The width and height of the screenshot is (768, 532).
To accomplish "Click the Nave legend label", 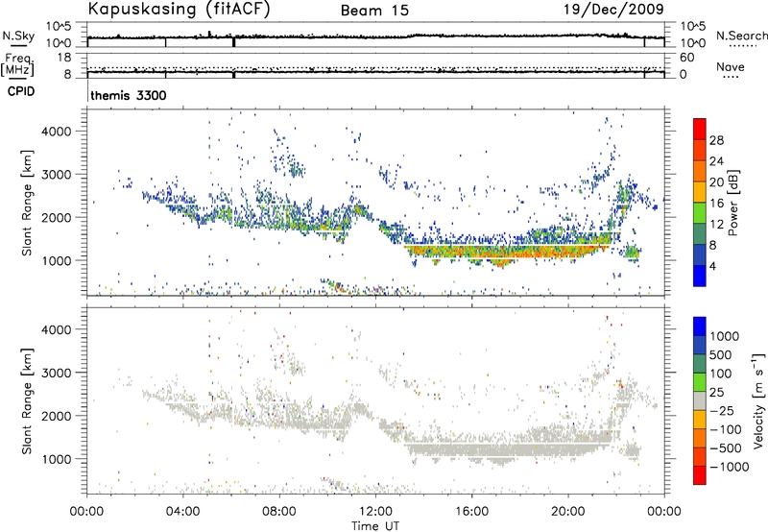I will [x=731, y=67].
